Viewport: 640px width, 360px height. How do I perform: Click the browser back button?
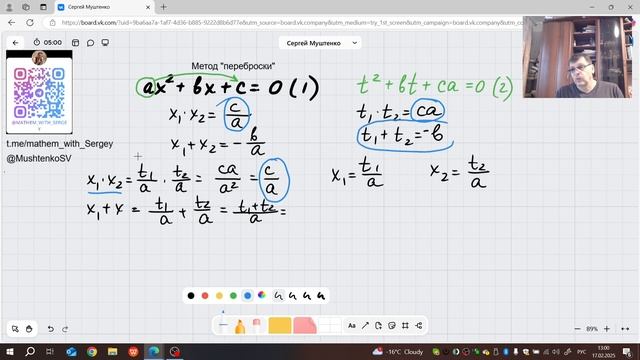(11, 22)
